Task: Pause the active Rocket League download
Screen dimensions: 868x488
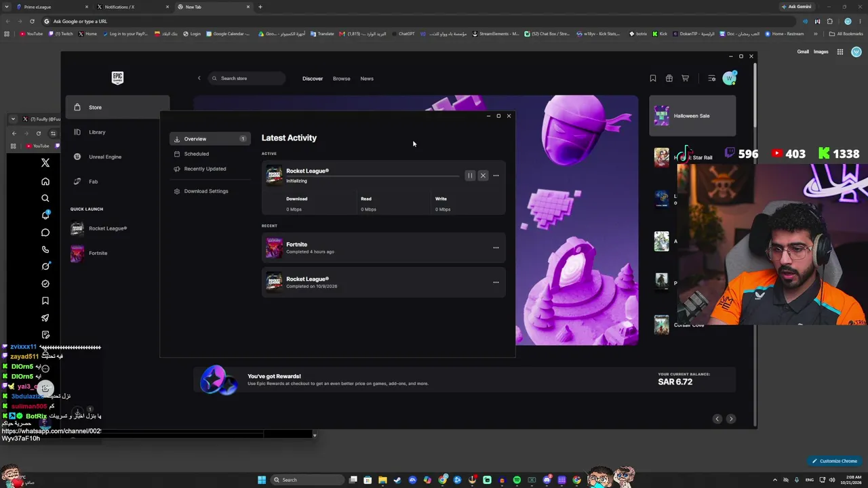Action: (x=470, y=176)
